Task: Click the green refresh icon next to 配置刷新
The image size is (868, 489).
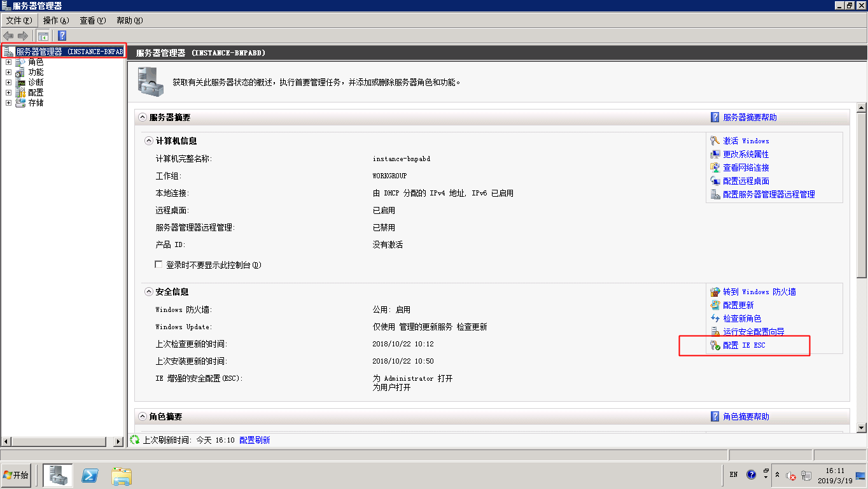Action: click(x=135, y=439)
